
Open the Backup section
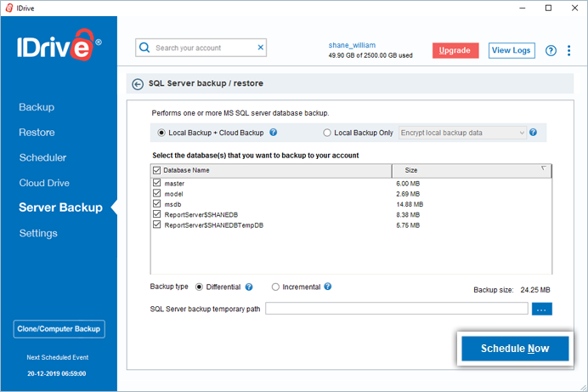tap(37, 107)
